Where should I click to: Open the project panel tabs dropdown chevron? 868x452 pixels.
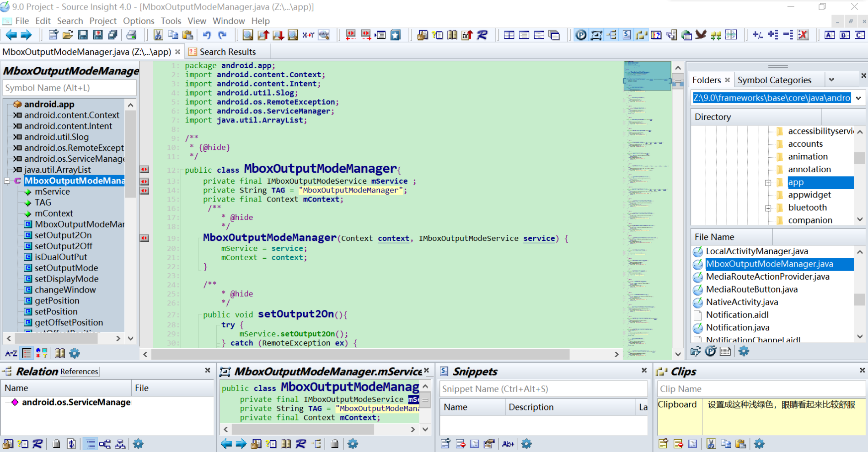[x=831, y=80]
